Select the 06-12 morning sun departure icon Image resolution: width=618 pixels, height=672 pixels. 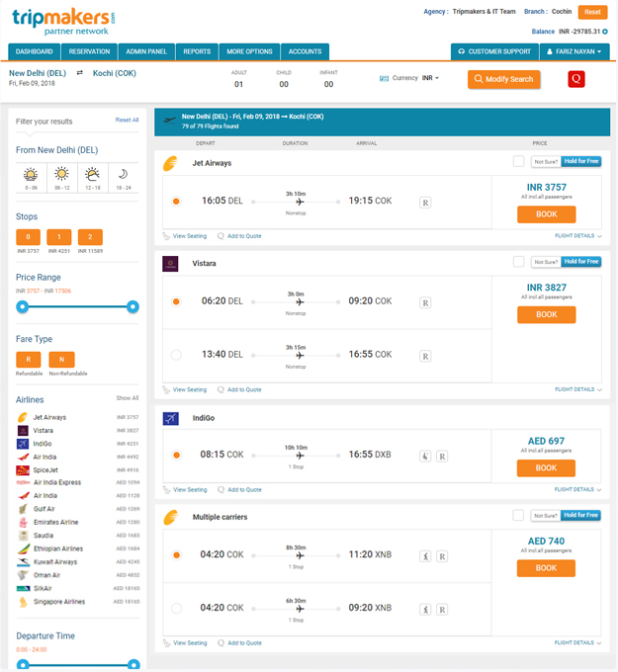tap(61, 174)
